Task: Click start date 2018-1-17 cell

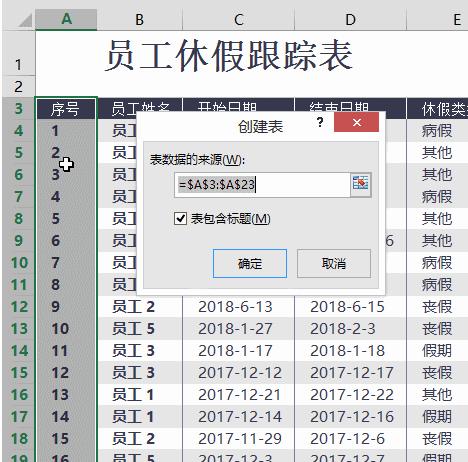Action: click(239, 351)
